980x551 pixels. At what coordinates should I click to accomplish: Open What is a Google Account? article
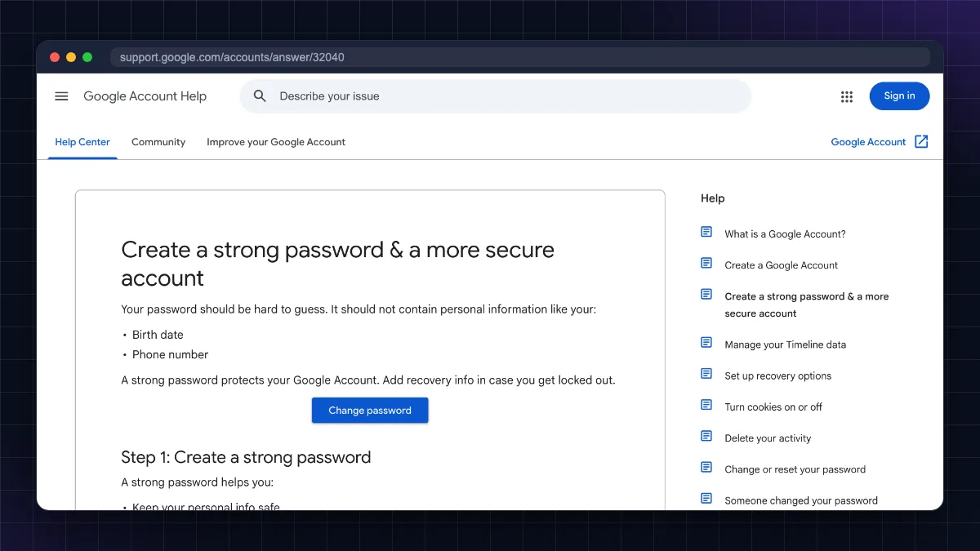click(x=785, y=234)
